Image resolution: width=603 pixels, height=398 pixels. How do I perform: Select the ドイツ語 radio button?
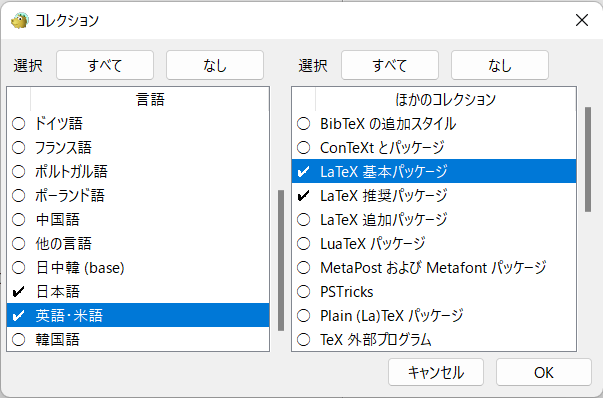[18, 124]
